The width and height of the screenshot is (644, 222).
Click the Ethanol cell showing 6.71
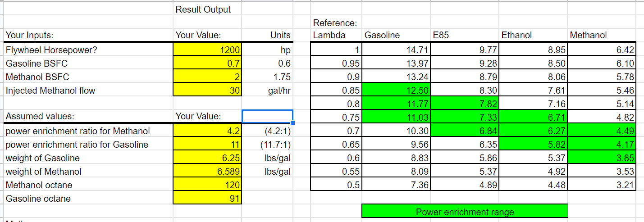pyautogui.click(x=534, y=118)
